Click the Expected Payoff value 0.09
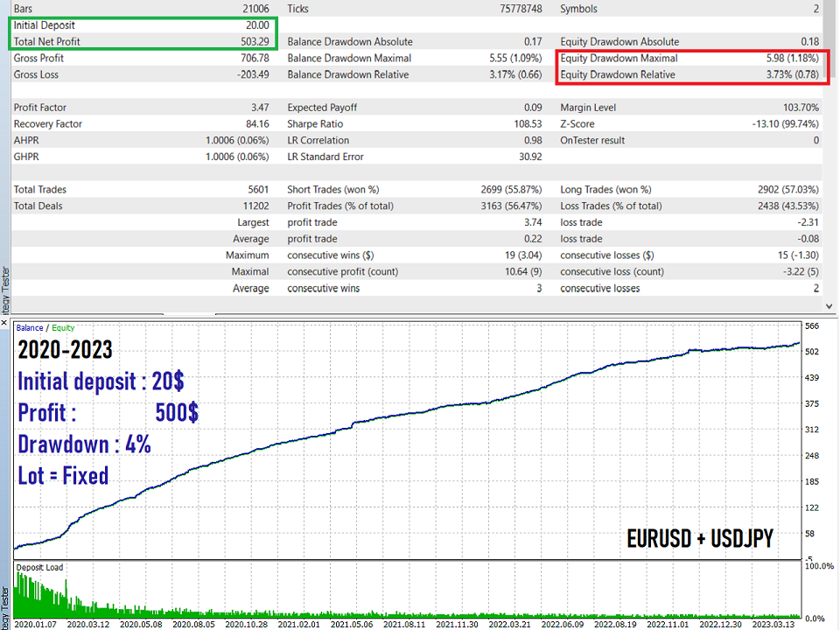The height and width of the screenshot is (630, 840). [533, 107]
